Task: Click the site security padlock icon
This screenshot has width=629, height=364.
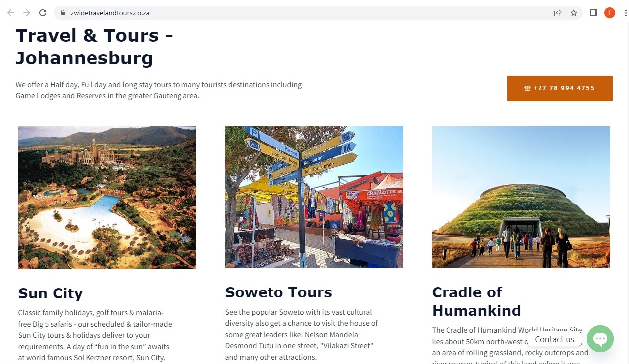Action: click(62, 12)
